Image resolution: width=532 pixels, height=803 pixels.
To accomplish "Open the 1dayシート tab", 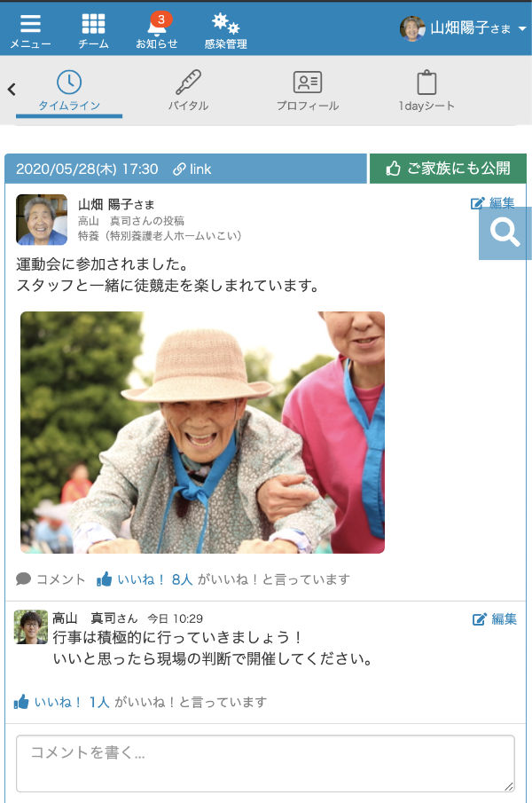I will click(x=426, y=92).
